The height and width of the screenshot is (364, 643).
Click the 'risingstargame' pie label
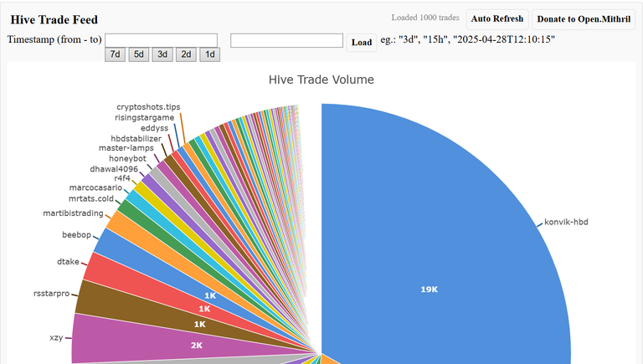click(144, 117)
